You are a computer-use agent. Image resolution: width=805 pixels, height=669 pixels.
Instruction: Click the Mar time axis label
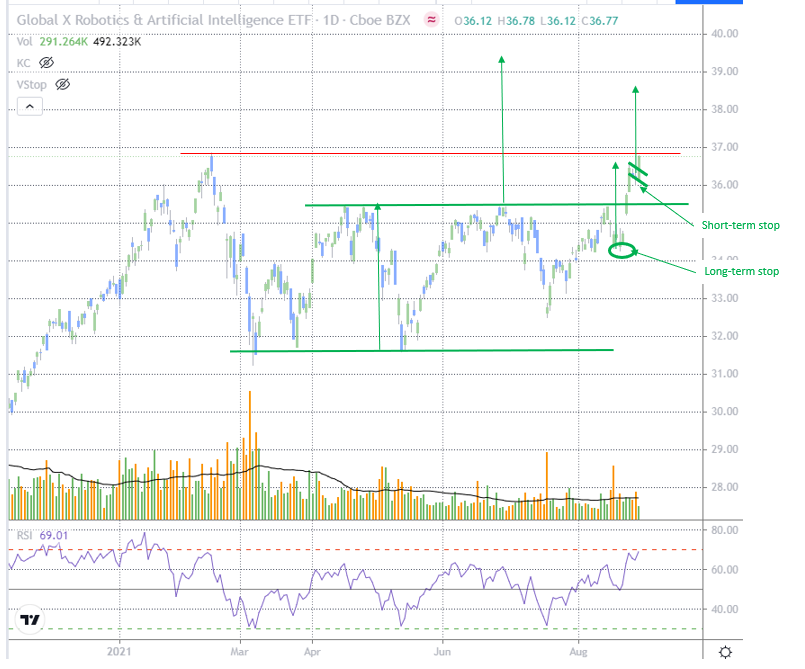(x=239, y=652)
